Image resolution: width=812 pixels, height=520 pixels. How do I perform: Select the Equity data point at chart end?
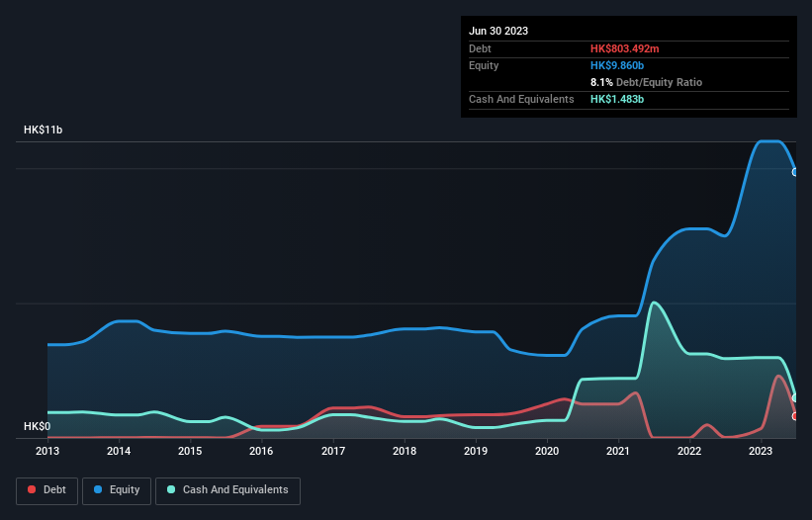pos(795,172)
